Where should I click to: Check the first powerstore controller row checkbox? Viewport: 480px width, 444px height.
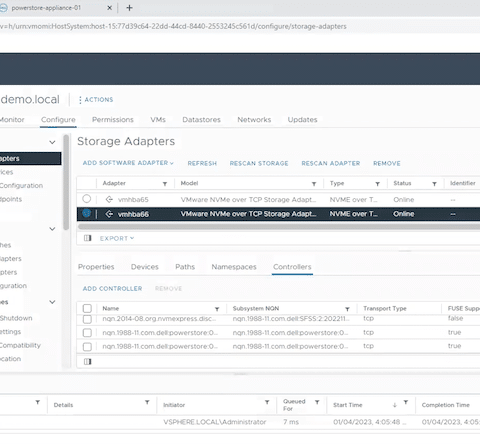87,333
